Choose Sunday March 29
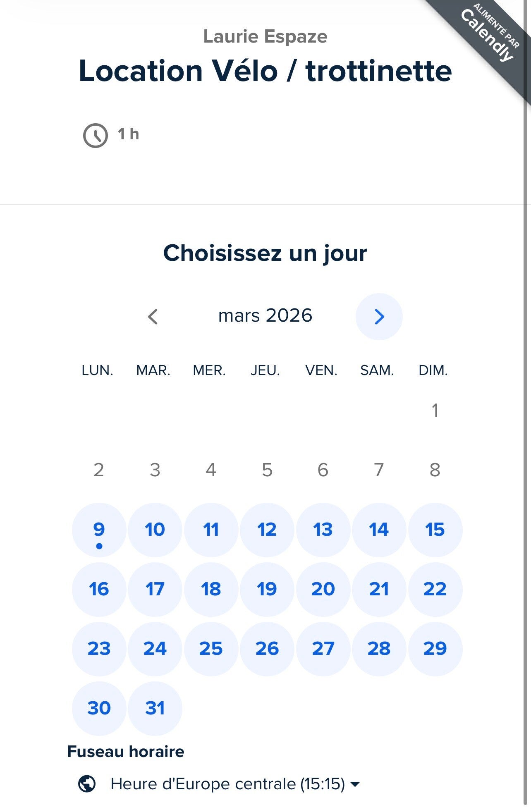 435,649
